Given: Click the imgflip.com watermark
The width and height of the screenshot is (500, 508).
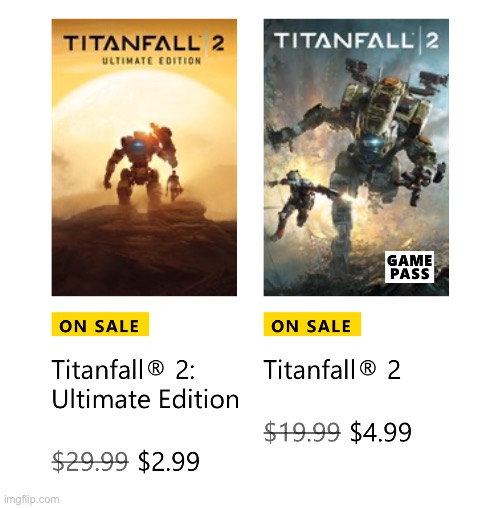Looking at the screenshot, I should coord(32,499).
